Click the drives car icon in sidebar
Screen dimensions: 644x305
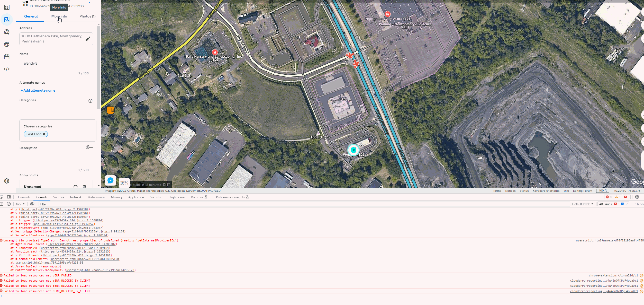[x=7, y=32]
